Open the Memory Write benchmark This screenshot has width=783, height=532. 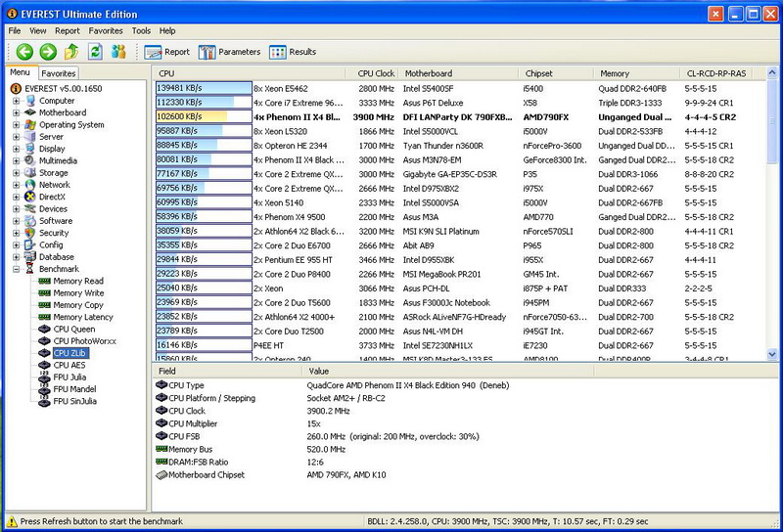click(x=78, y=293)
